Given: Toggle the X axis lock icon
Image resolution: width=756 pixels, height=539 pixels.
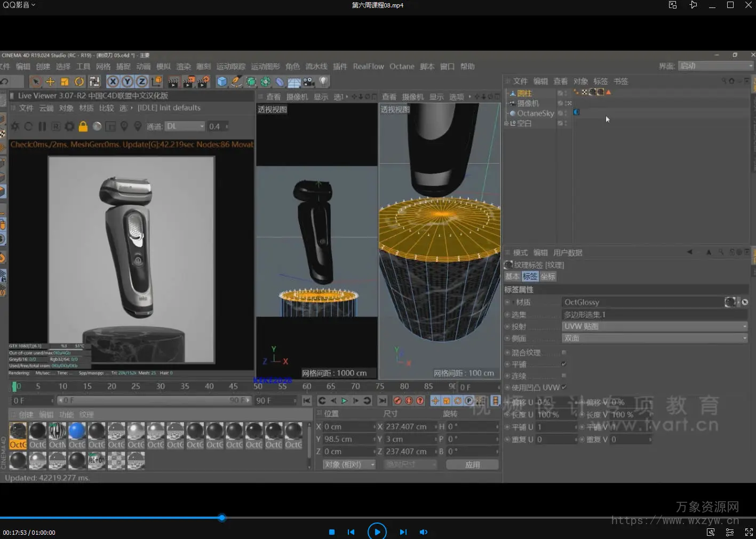Looking at the screenshot, I should click(x=113, y=82).
